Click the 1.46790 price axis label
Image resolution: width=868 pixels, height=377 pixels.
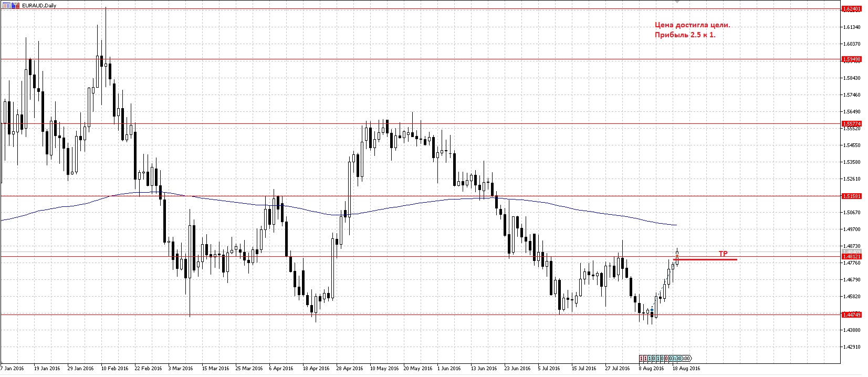point(851,280)
